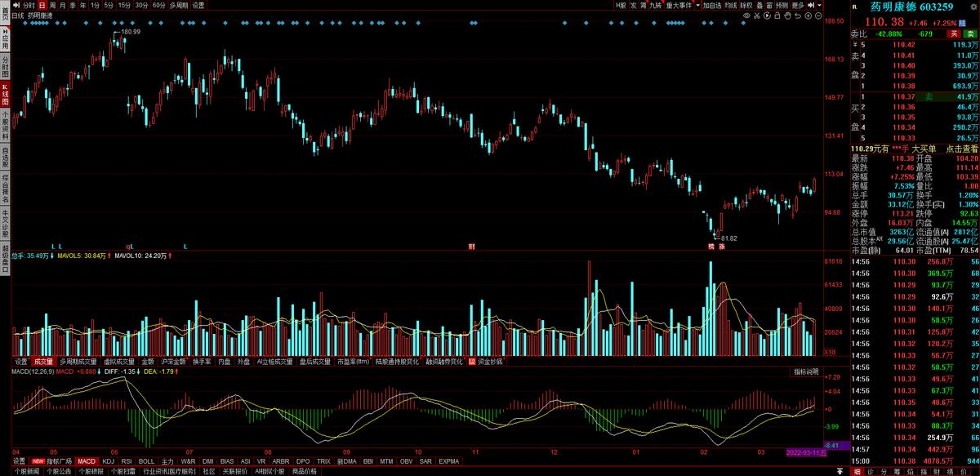The image size is (980, 476).
Task: Click the R icon beside stock name 药明康德
Action: (x=854, y=7)
